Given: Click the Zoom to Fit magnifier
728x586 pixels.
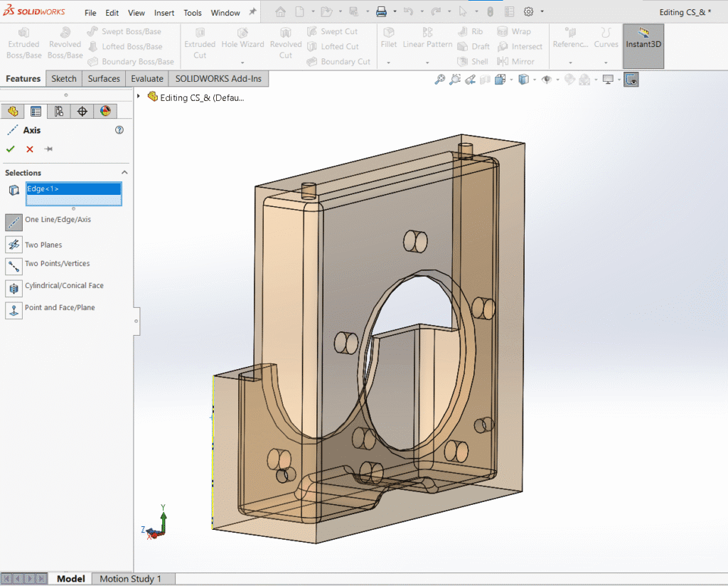Looking at the screenshot, I should [439, 80].
